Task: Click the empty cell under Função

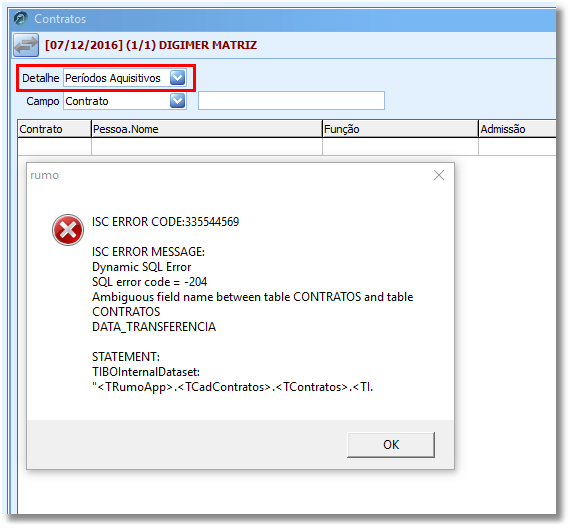Action: tap(400, 147)
